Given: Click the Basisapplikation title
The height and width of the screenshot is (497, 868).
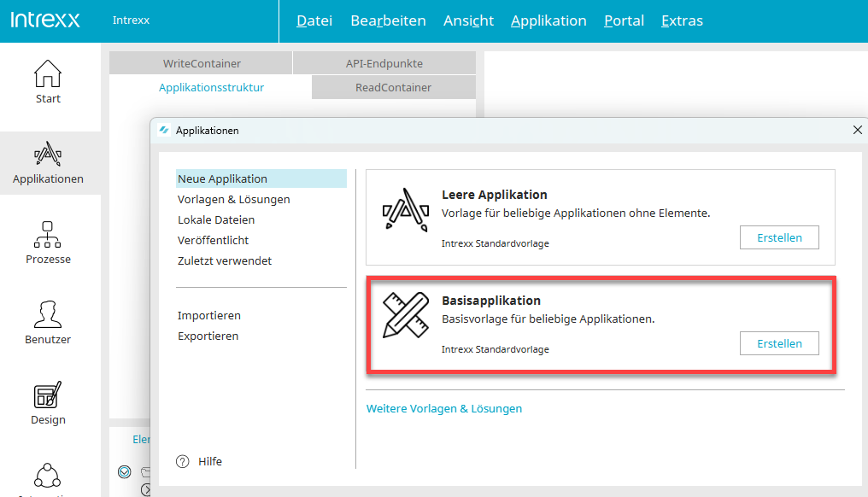Looking at the screenshot, I should pyautogui.click(x=491, y=301).
